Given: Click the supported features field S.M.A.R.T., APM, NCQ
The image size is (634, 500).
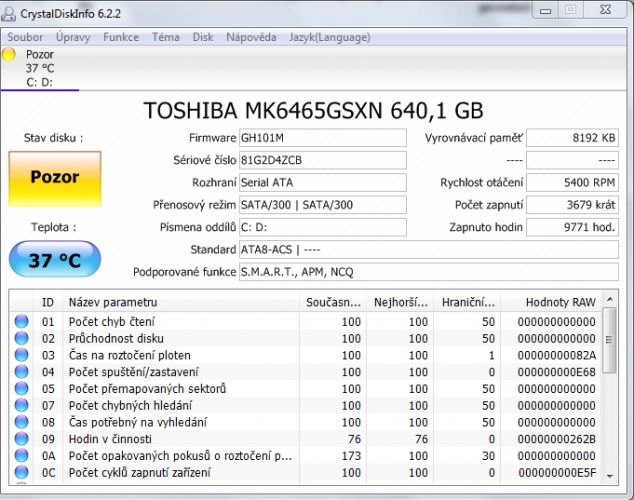Looking at the screenshot, I should pos(429,272).
